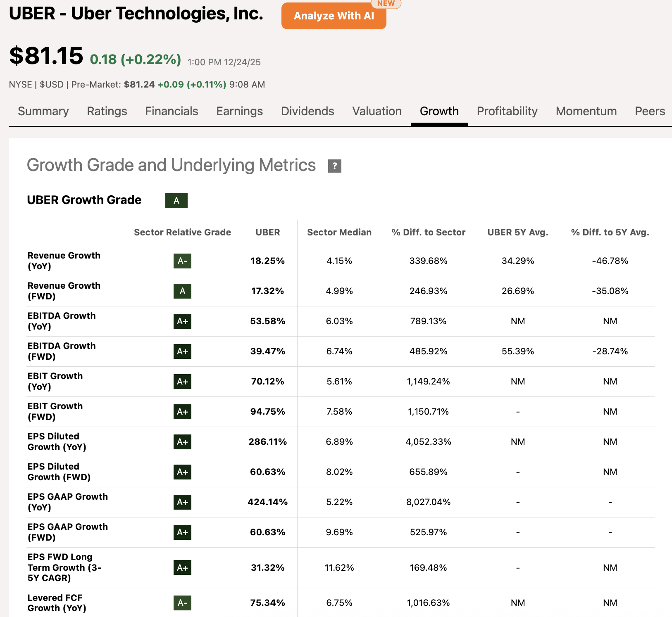Click the % Diff. to 5Y Avg. column header
This screenshot has height=617, width=672.
click(x=610, y=233)
